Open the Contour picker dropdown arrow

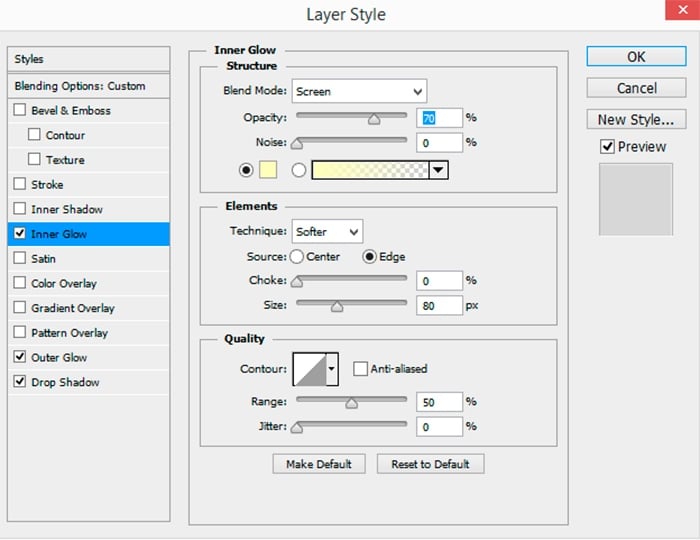[332, 369]
